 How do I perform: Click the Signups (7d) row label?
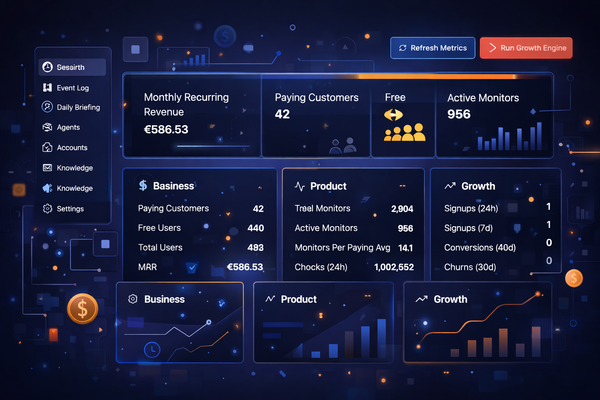tap(468, 228)
